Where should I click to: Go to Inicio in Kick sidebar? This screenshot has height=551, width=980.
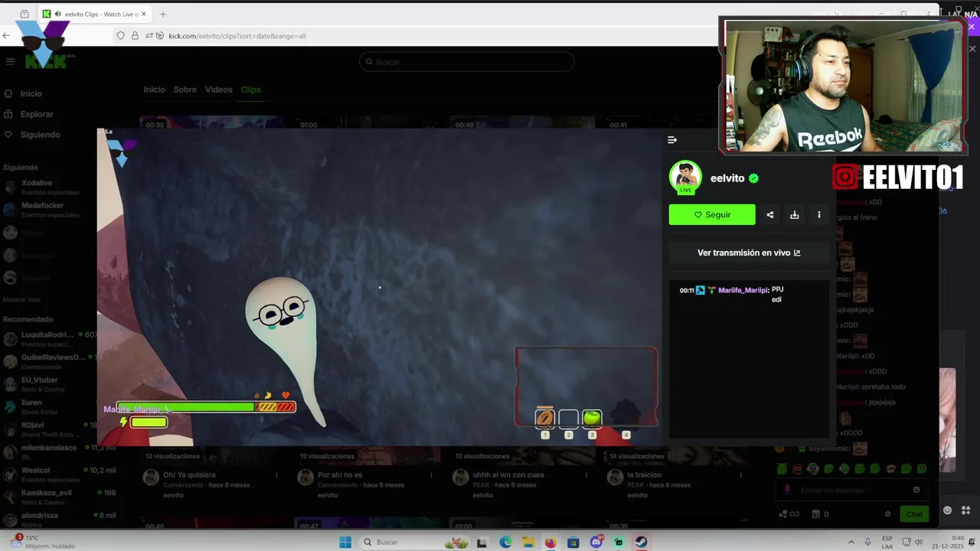click(x=31, y=93)
